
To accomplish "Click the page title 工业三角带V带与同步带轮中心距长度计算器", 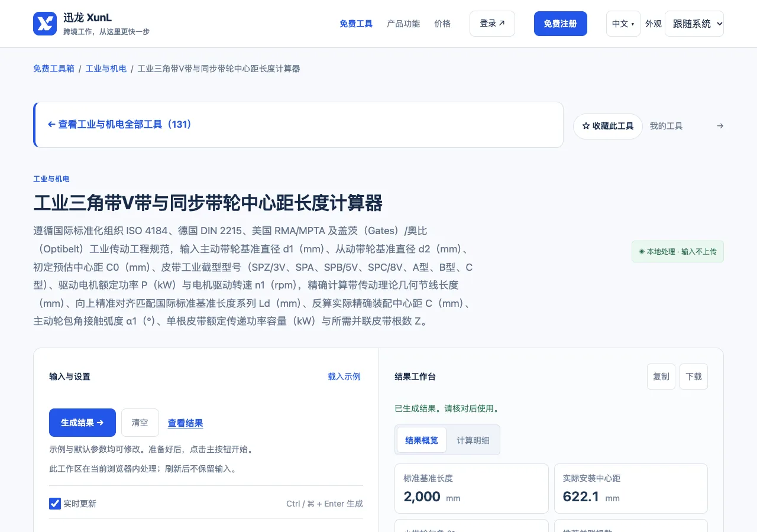I will pos(208,203).
